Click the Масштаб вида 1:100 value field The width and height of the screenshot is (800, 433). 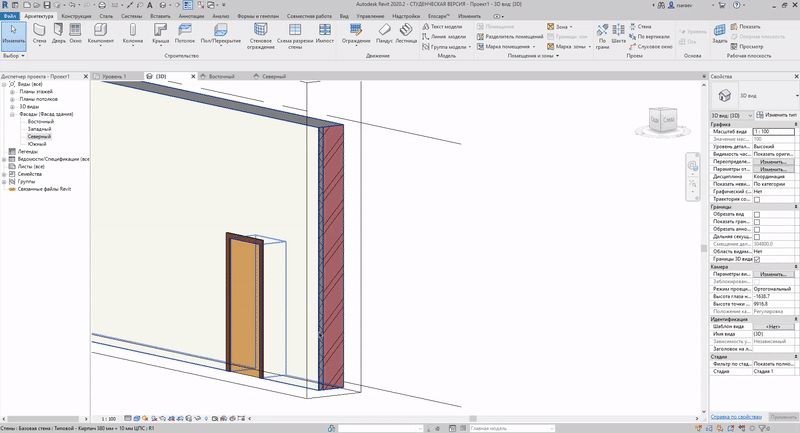pyautogui.click(x=773, y=132)
